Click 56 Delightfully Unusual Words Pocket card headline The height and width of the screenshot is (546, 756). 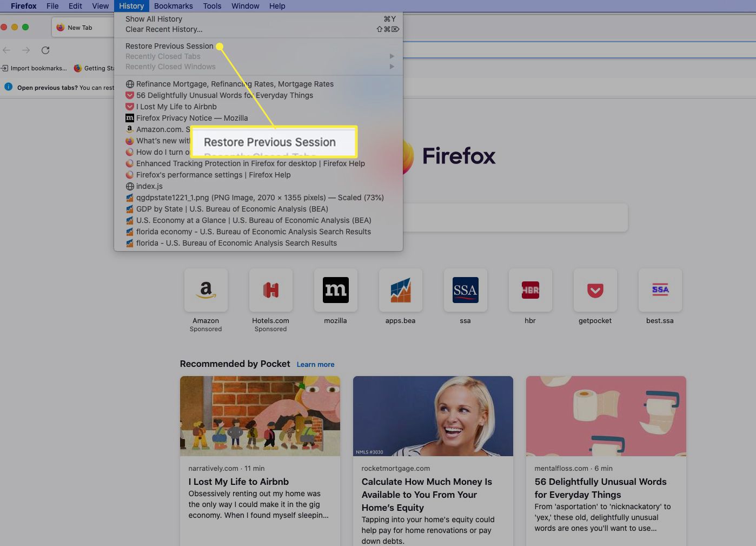tap(600, 488)
